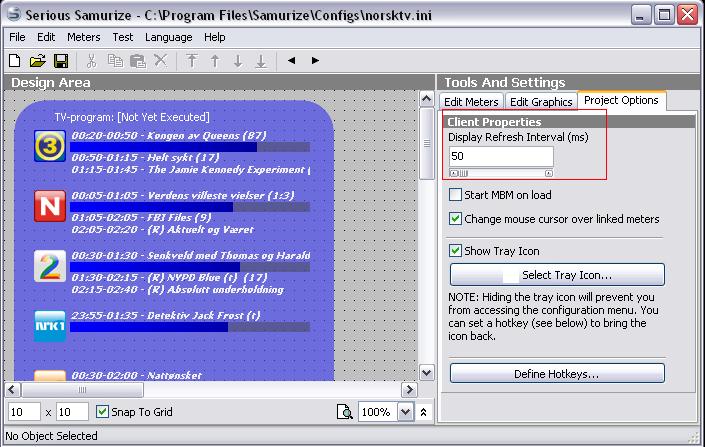Click design area scroll down arrow

(x=427, y=372)
